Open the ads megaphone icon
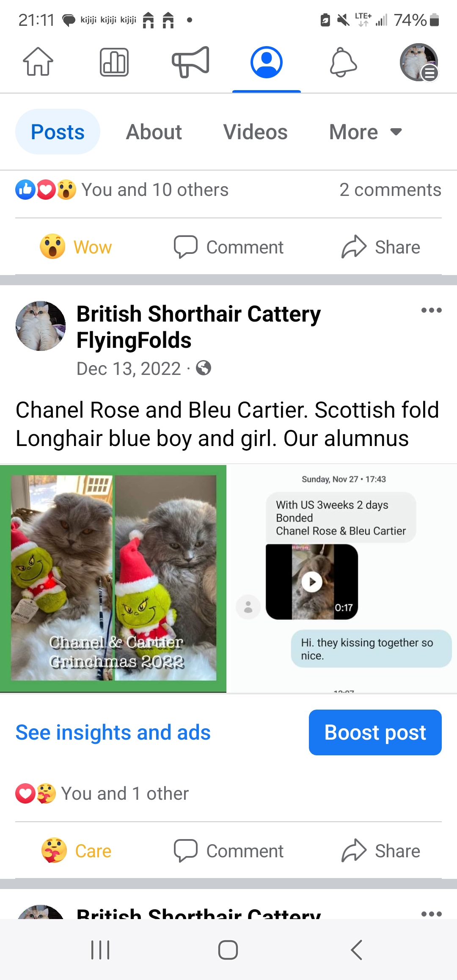The height and width of the screenshot is (980, 457). point(190,62)
